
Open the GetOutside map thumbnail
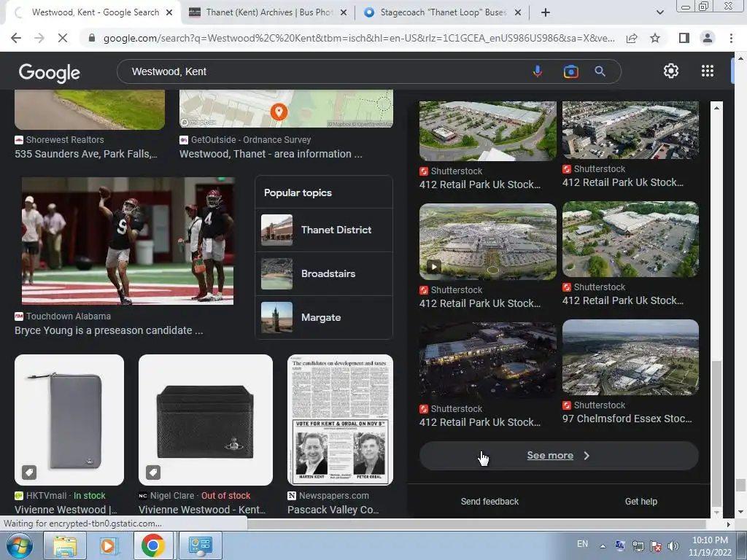point(286,109)
